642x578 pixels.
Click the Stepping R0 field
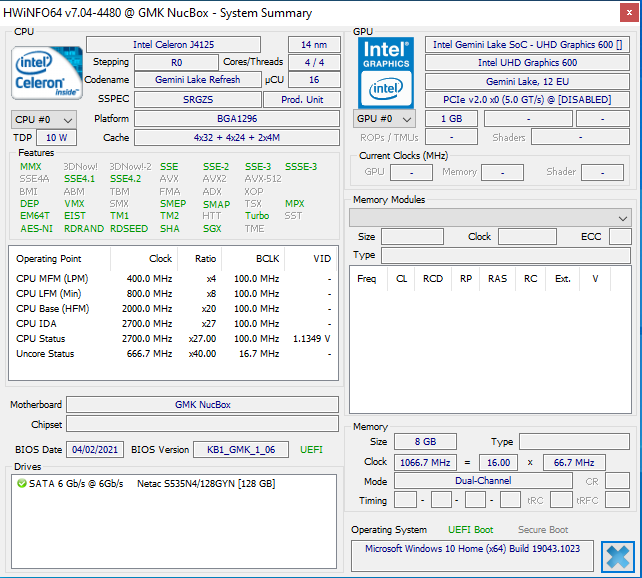pos(176,63)
